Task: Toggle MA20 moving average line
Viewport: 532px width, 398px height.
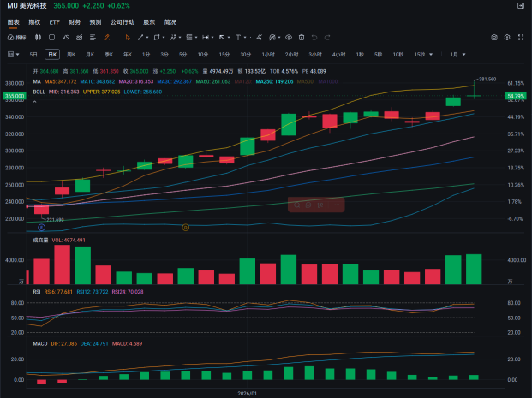Action: point(135,81)
